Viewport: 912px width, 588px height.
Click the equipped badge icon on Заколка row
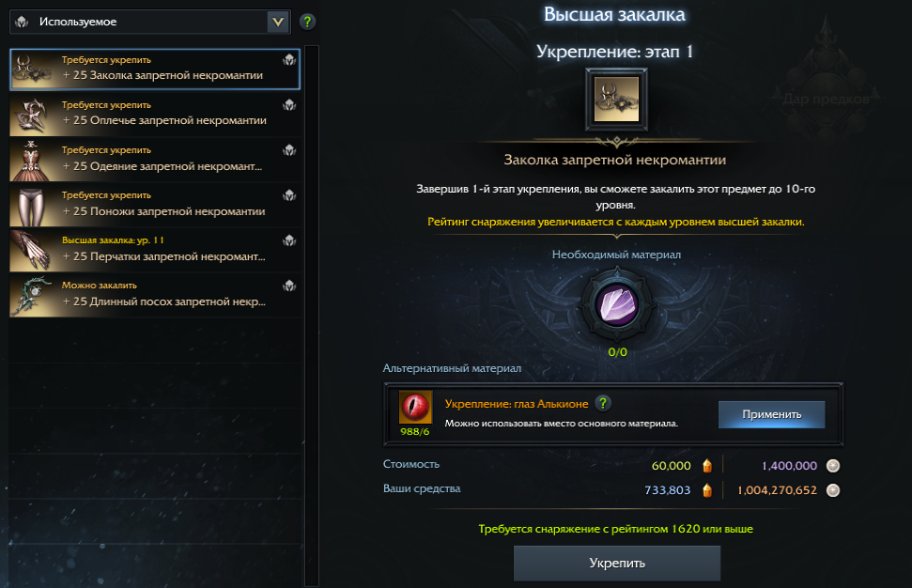tap(289, 60)
